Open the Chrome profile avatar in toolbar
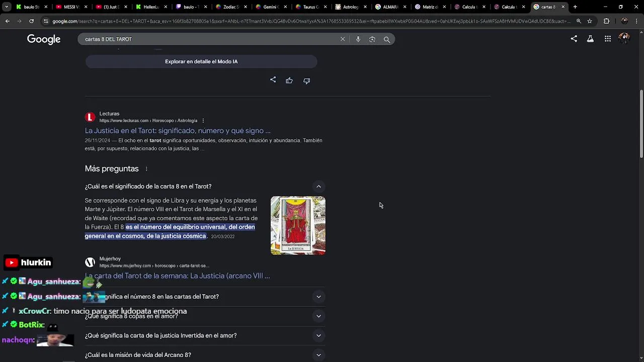The image size is (644, 362). click(x=624, y=21)
